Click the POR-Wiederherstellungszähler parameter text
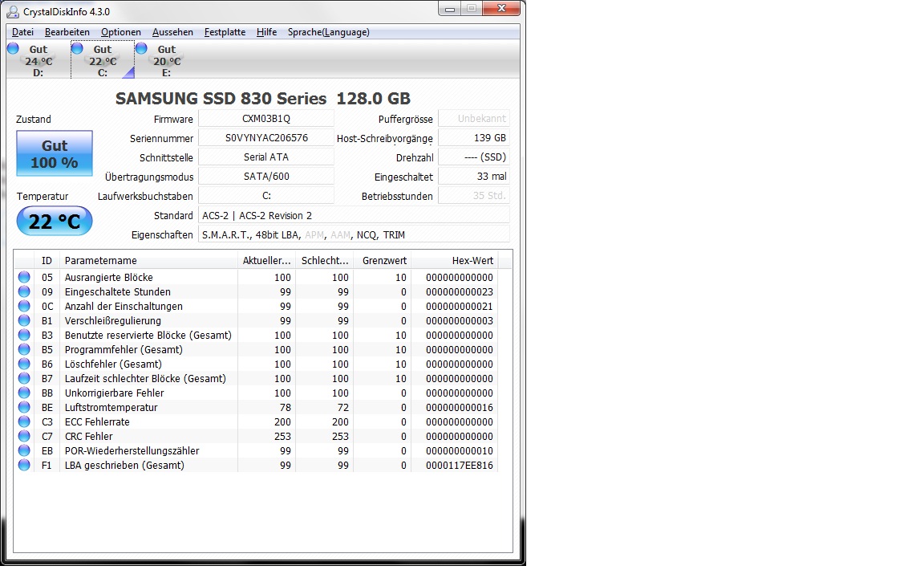 pyautogui.click(x=132, y=450)
